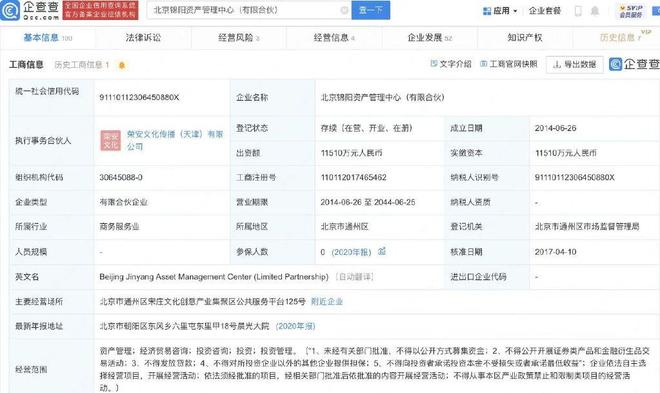Click the 出资额 value 11510万元人民币
The width and height of the screenshot is (660, 393).
tap(351, 153)
